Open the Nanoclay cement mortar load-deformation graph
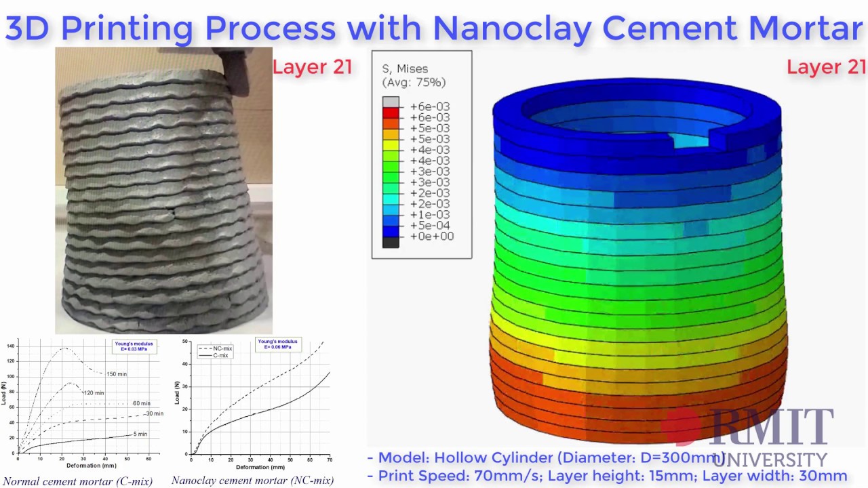 pyautogui.click(x=252, y=403)
